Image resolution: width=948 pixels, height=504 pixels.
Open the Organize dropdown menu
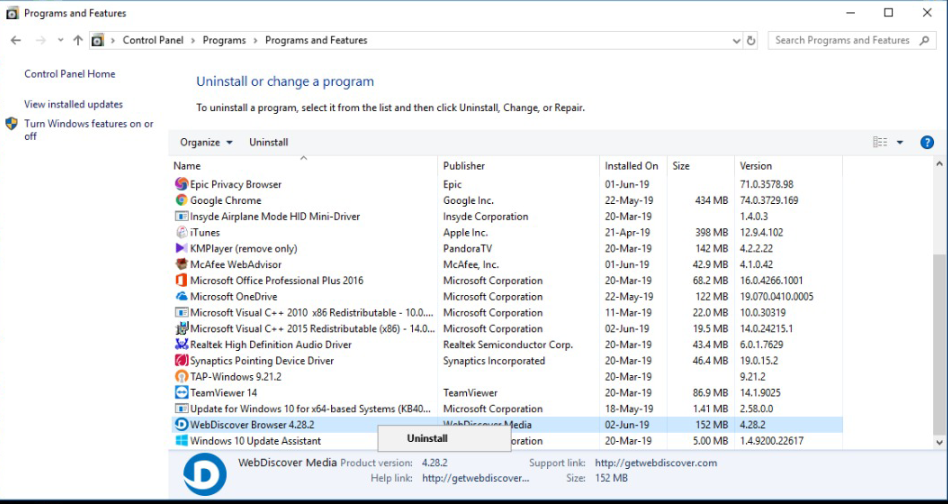click(206, 143)
